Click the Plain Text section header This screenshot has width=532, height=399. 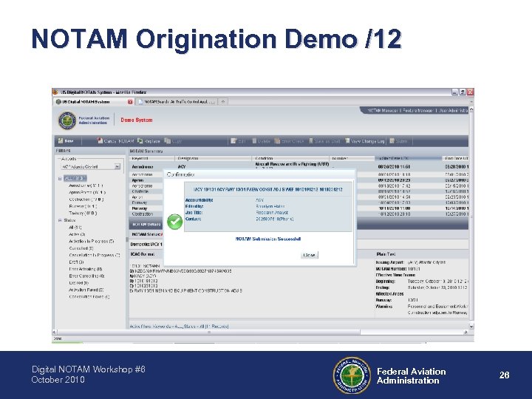tap(386, 254)
